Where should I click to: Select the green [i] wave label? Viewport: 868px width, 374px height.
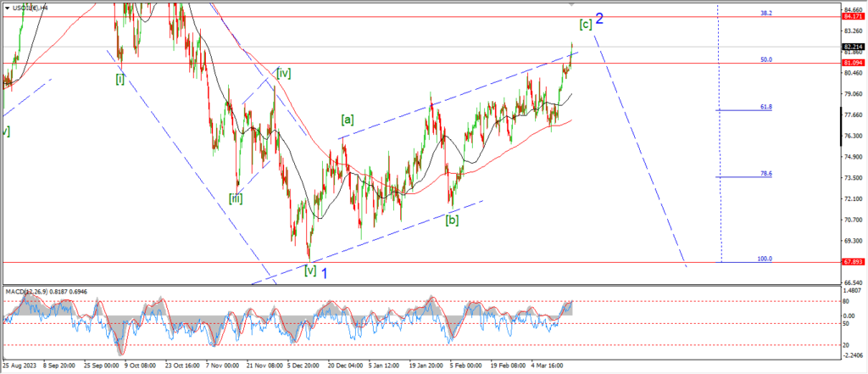[120, 78]
